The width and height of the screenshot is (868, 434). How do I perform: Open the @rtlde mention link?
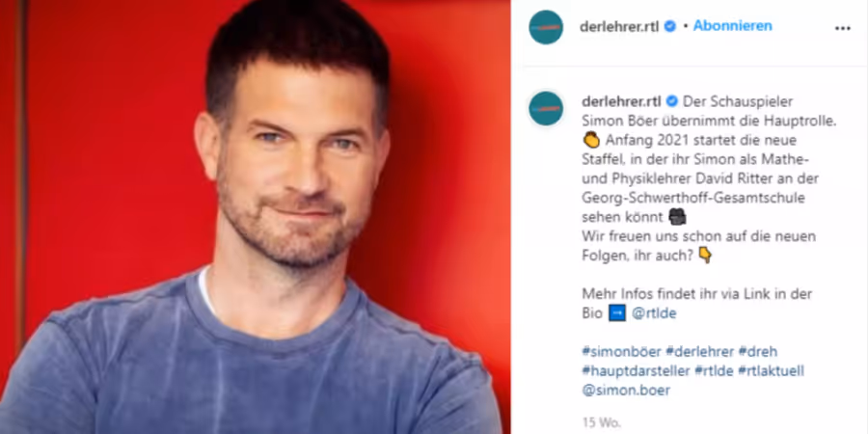point(654,313)
